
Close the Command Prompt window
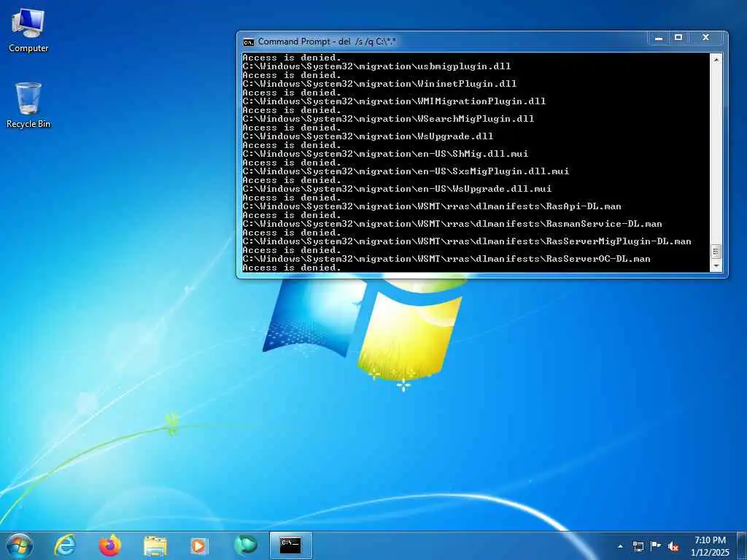point(705,38)
